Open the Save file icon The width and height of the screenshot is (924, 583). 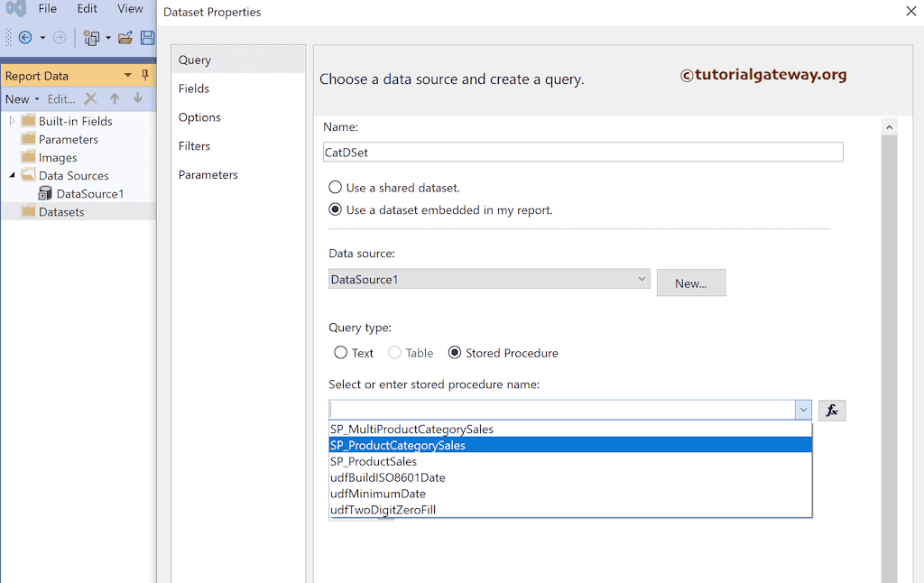click(x=147, y=37)
